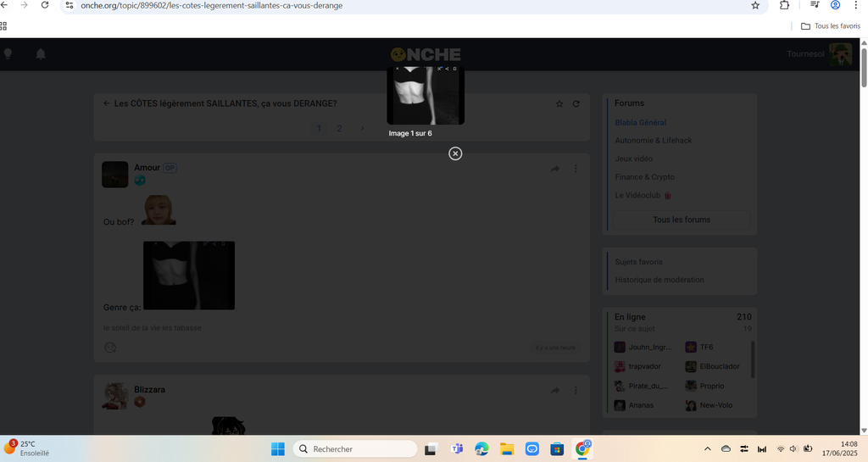This screenshot has width=868, height=462.
Task: Open Microsoft Teams from taskbar
Action: tap(457, 448)
